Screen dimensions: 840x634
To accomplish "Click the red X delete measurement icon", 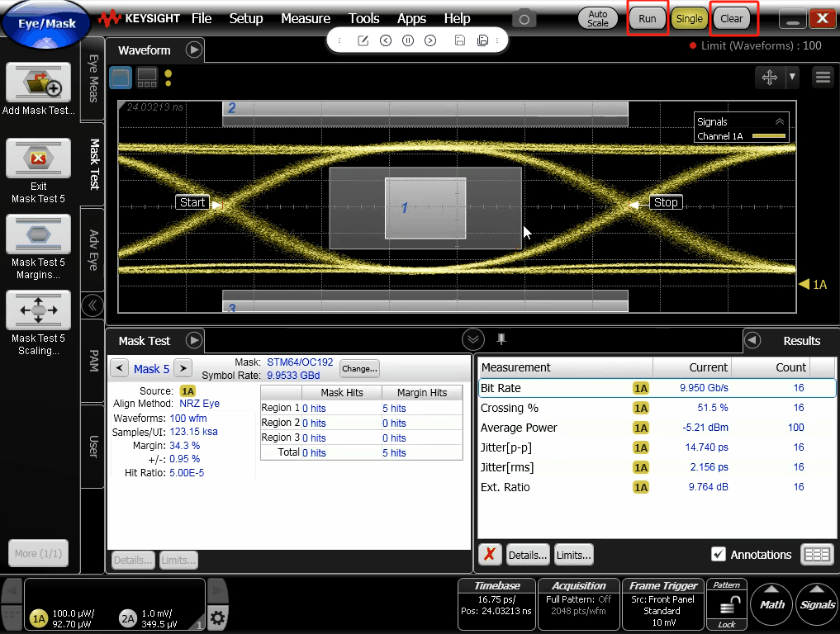I will point(490,555).
